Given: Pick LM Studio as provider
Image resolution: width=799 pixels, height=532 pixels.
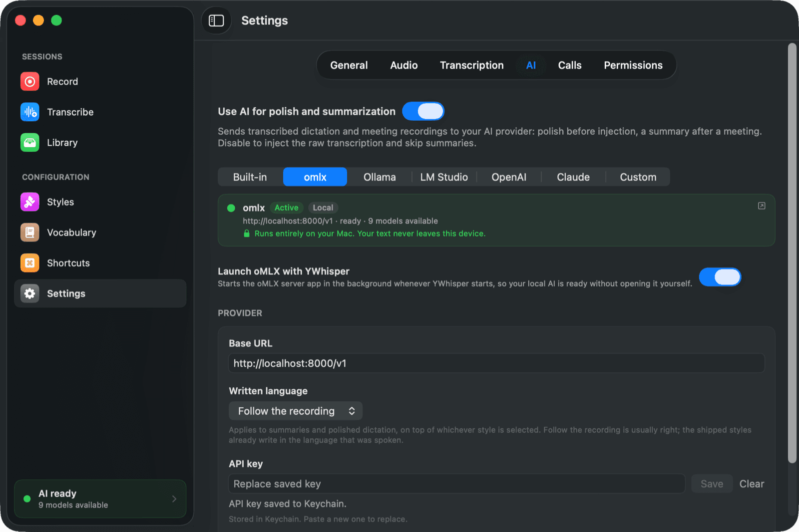Looking at the screenshot, I should tap(444, 177).
